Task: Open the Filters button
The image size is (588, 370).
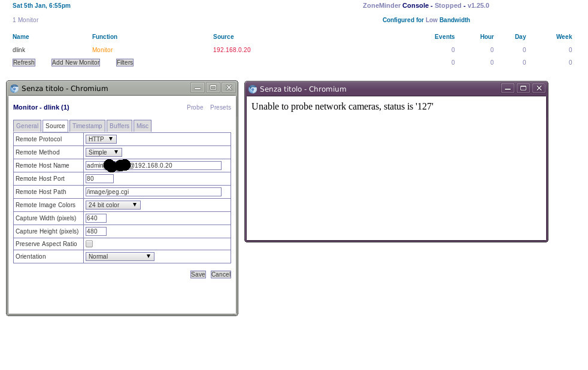Action: click(125, 63)
